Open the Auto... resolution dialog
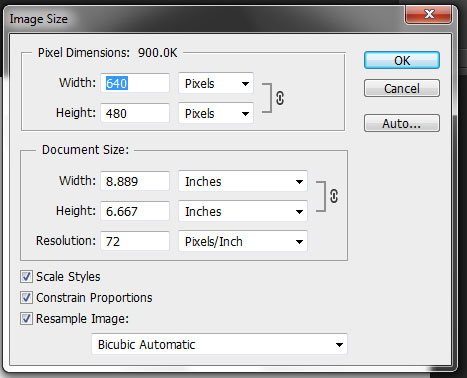The height and width of the screenshot is (378, 467). (402, 123)
